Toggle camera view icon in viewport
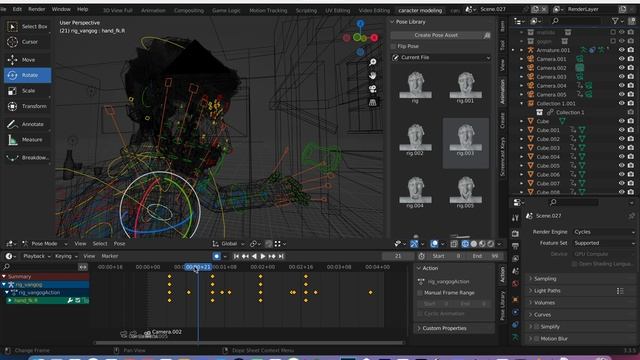This screenshot has height=360, width=640. (372, 89)
